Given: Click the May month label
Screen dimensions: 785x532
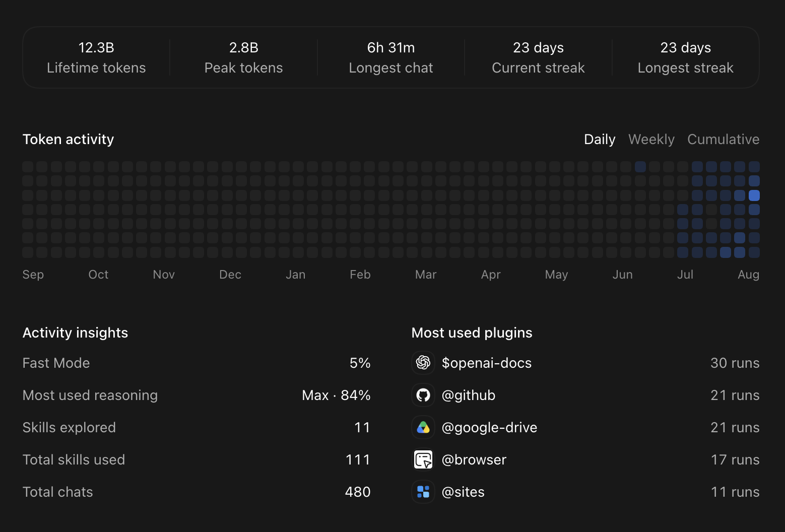Looking at the screenshot, I should 556,275.
